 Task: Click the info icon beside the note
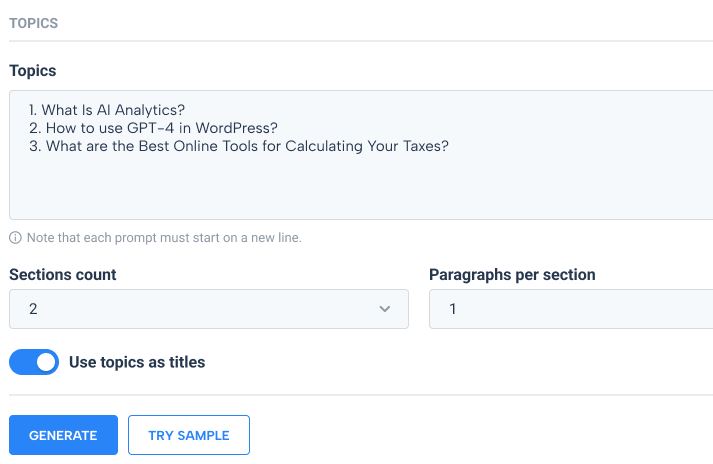[15, 237]
